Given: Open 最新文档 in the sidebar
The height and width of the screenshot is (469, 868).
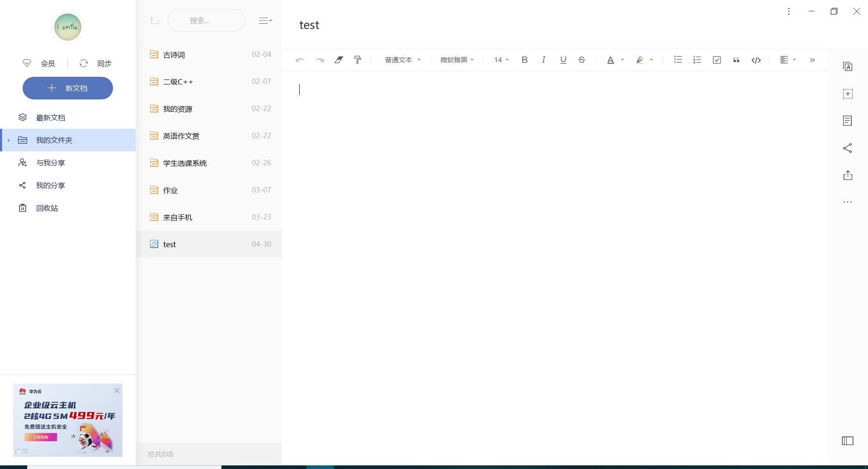Looking at the screenshot, I should click(x=51, y=117).
